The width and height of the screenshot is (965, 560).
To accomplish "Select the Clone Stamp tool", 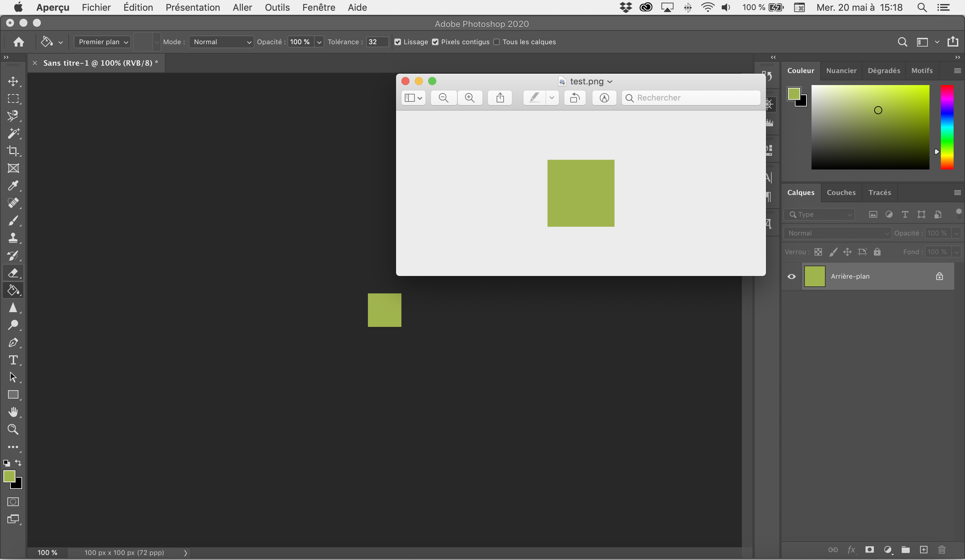I will point(14,238).
